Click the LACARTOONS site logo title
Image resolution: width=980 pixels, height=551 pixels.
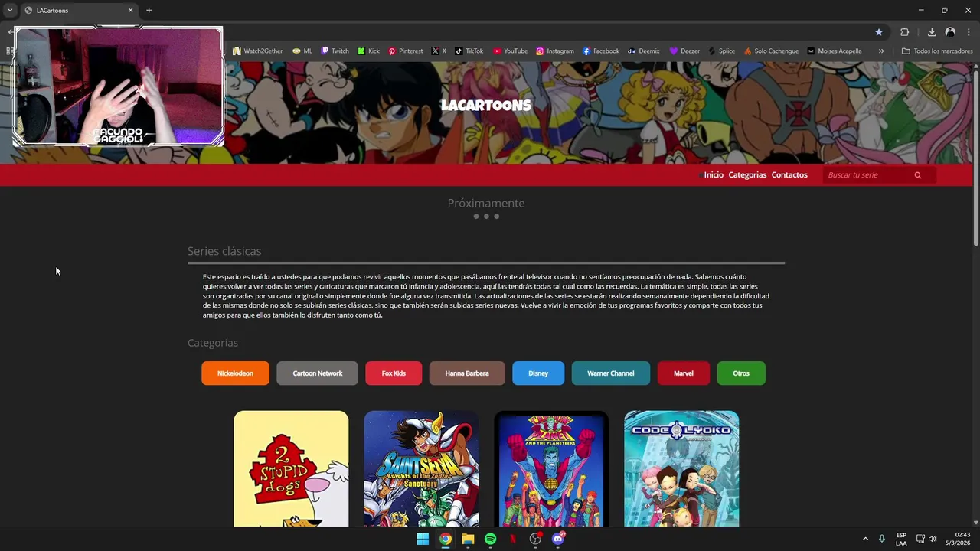pos(486,106)
